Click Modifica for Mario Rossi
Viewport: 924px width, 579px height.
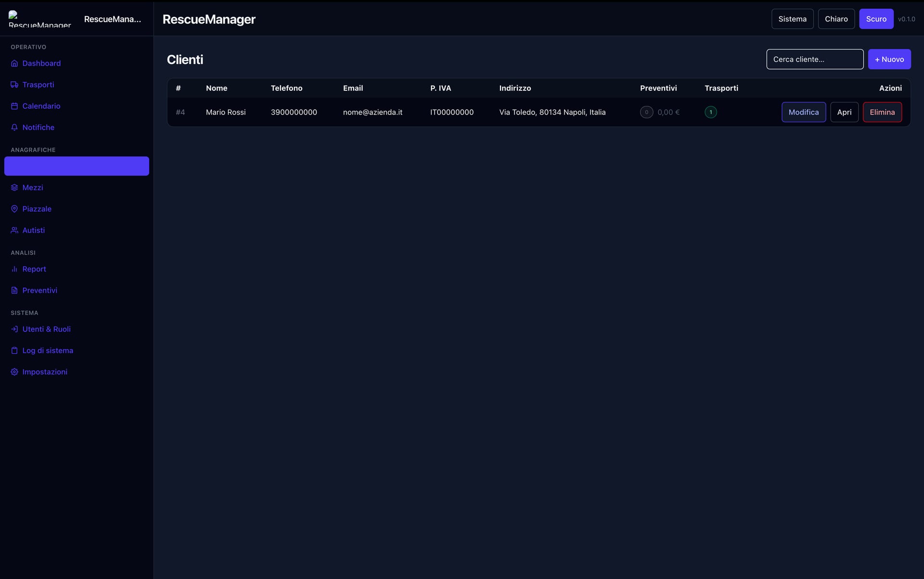803,112
